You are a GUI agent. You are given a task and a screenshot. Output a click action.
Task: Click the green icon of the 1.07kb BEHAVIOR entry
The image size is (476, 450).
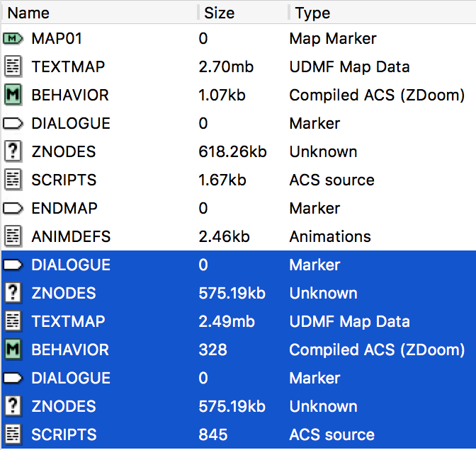tap(13, 95)
